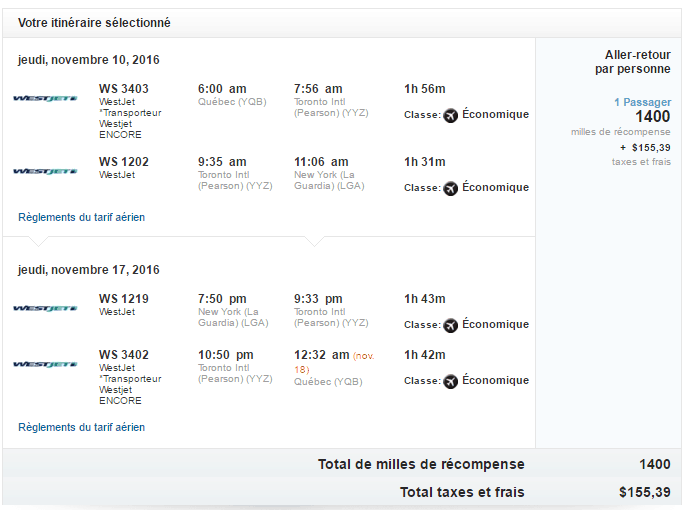This screenshot has height=510, width=689.
Task: Open return Règlements du tarif aérien link
Action: coord(81,427)
